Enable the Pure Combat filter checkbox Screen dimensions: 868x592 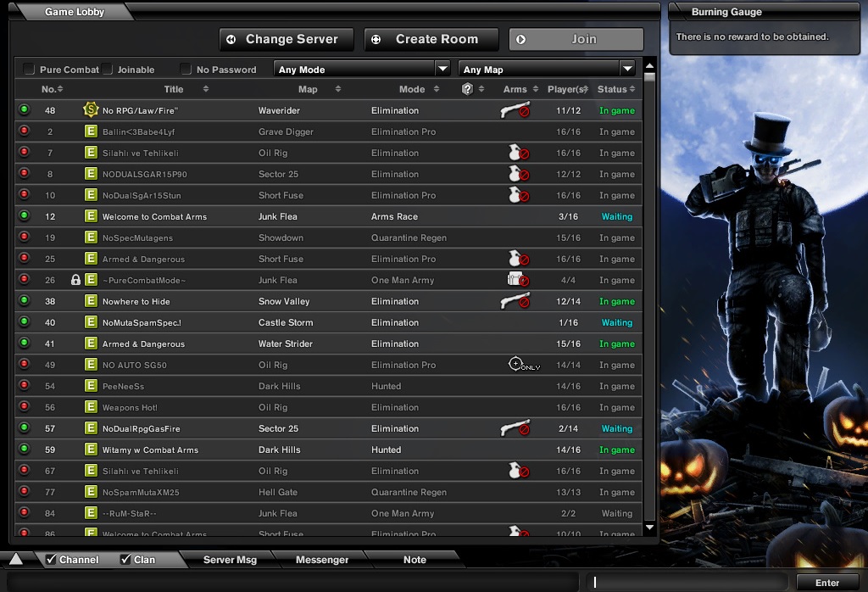[x=29, y=70]
